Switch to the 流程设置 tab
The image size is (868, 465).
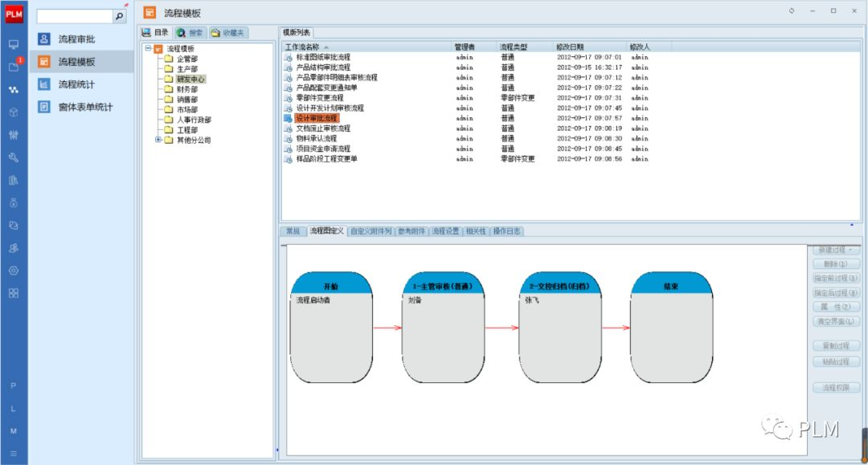click(x=445, y=231)
